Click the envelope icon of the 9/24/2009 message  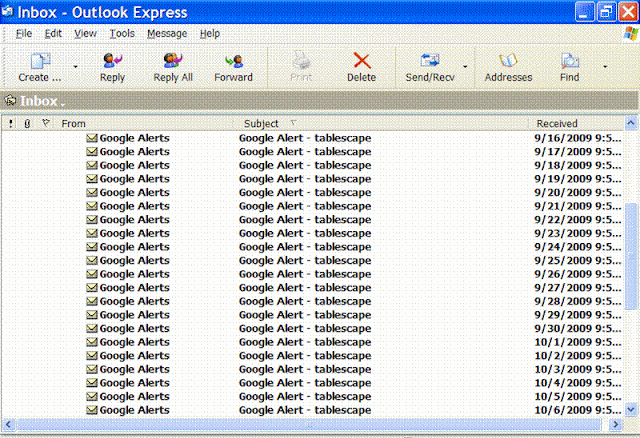tap(92, 247)
